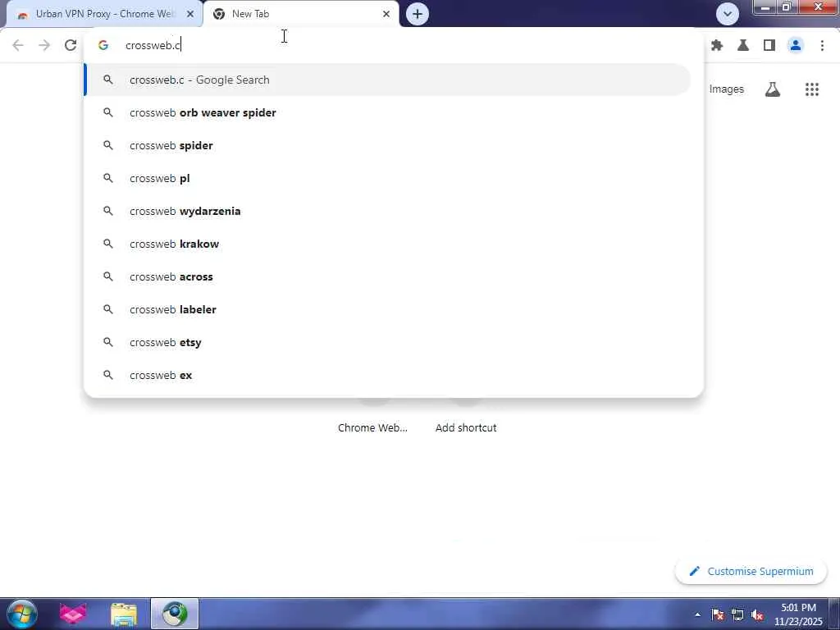
Task: Open the network tray icon
Action: (737, 614)
